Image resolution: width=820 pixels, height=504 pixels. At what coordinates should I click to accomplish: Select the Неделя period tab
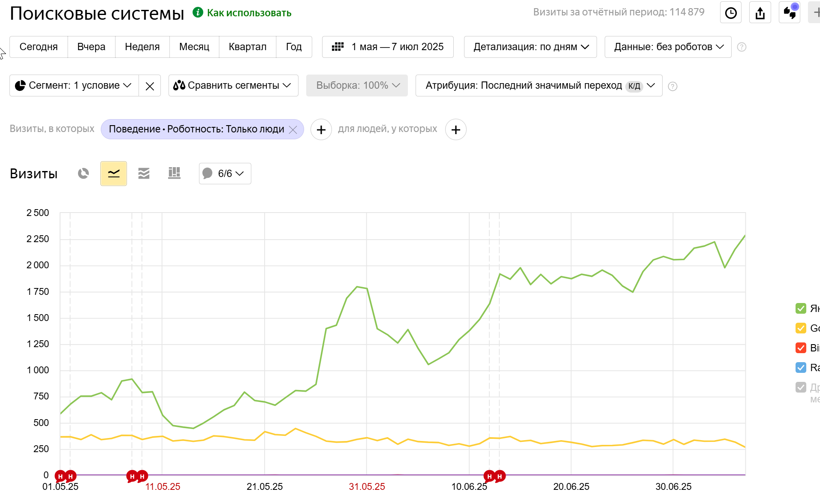142,47
